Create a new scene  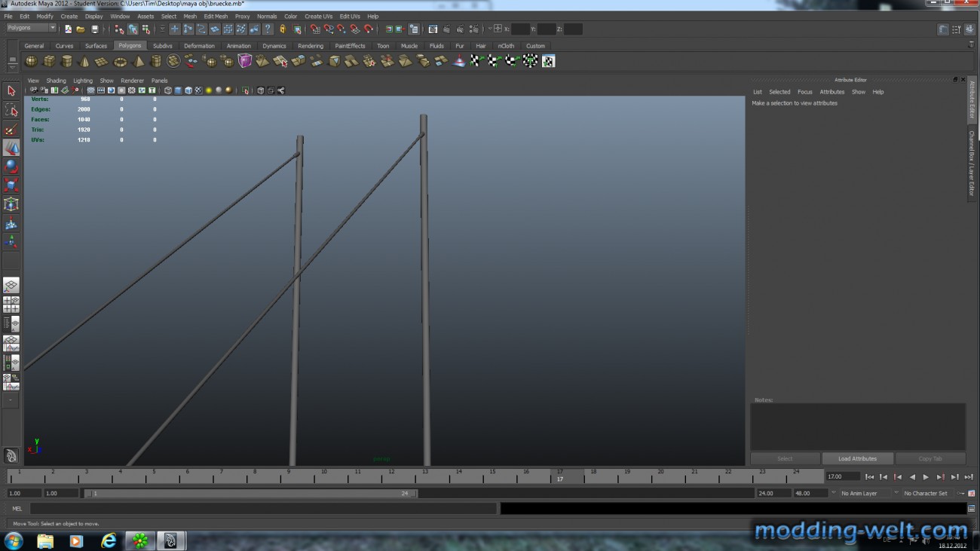[68, 29]
